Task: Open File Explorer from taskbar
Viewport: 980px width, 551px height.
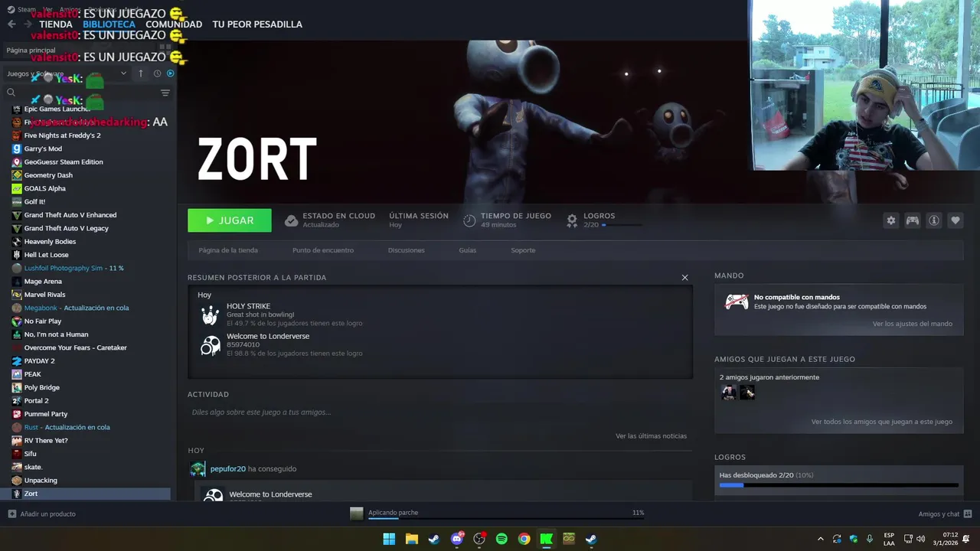Action: click(411, 539)
